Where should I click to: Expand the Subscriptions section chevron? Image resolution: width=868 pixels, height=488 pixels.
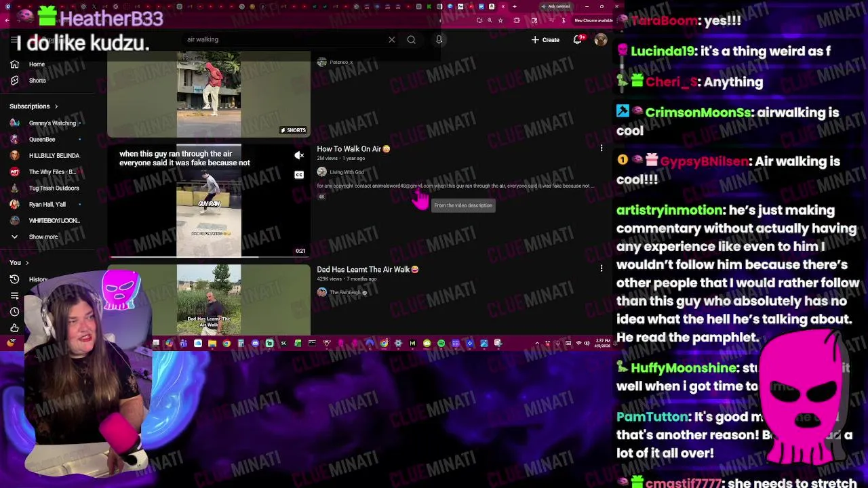[56, 106]
